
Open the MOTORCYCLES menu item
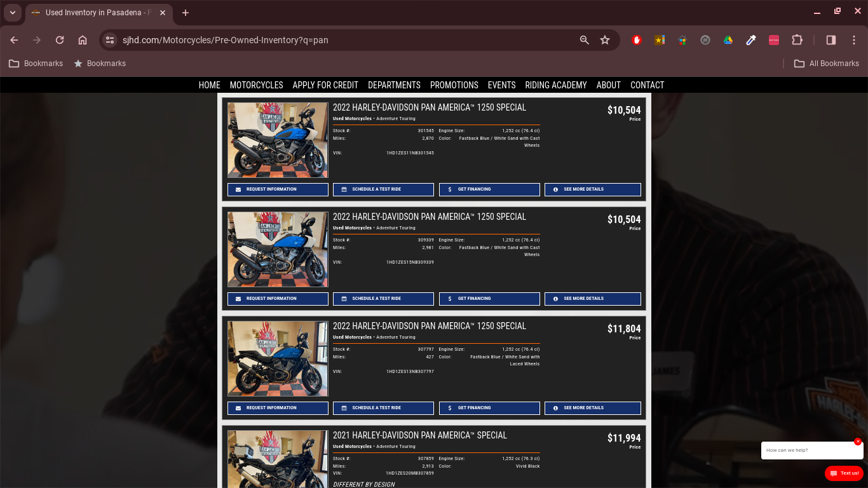pyautogui.click(x=256, y=85)
